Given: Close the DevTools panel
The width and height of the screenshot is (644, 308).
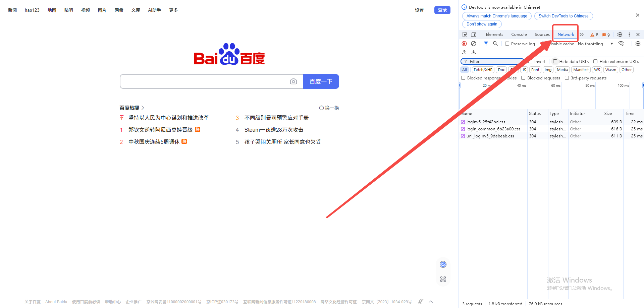Looking at the screenshot, I should point(638,35).
